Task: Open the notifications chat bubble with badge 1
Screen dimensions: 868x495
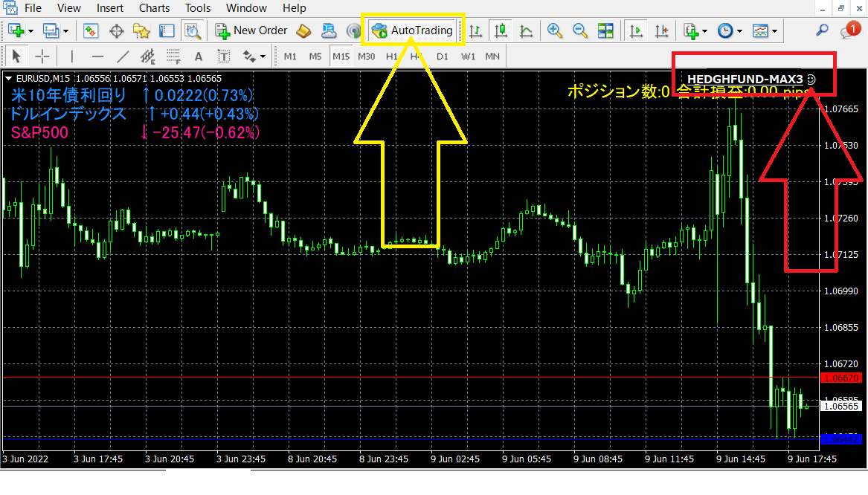Action: click(850, 30)
